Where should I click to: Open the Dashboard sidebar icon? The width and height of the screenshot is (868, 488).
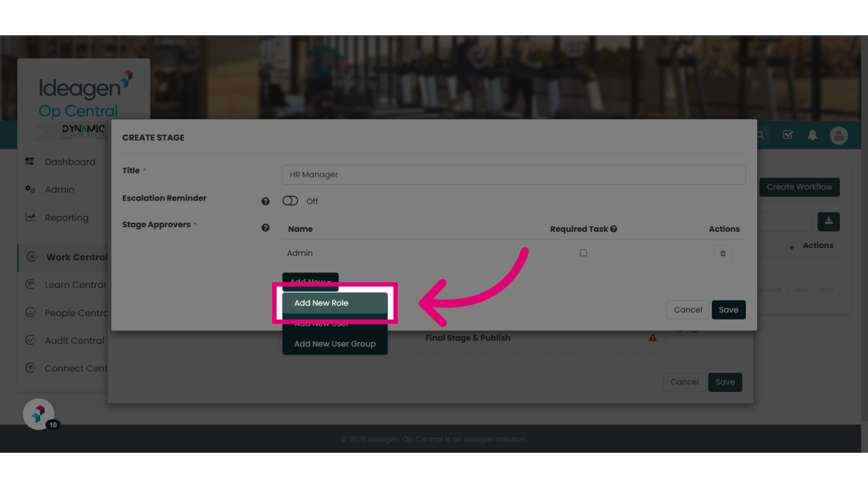point(30,161)
